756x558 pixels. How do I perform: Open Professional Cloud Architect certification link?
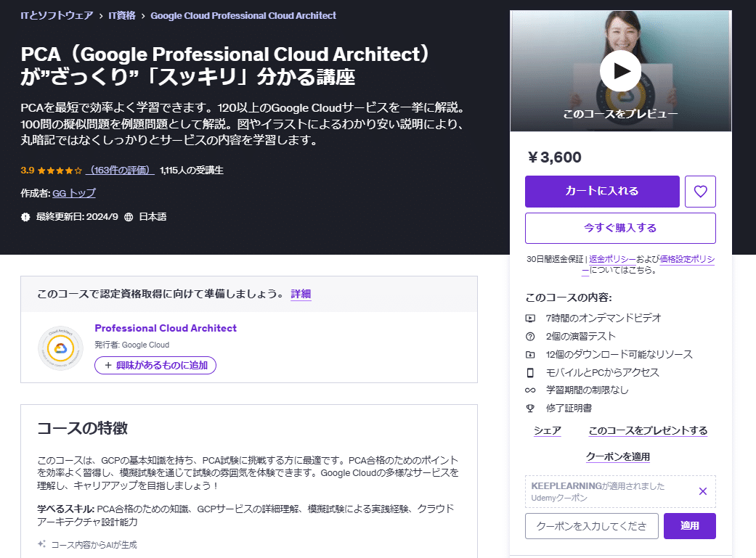click(x=166, y=328)
